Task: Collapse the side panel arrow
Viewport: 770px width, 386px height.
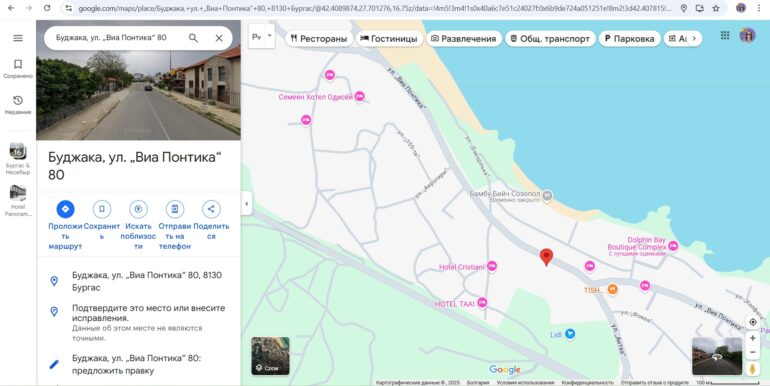Action: click(247, 204)
